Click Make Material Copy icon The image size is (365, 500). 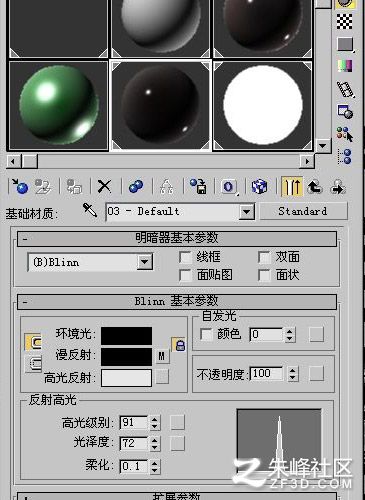(136, 186)
